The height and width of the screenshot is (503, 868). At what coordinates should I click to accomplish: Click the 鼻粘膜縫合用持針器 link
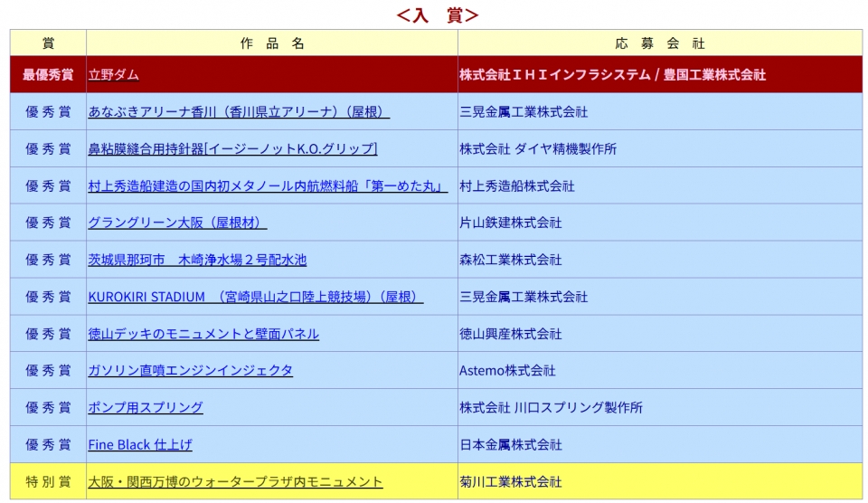(x=232, y=149)
